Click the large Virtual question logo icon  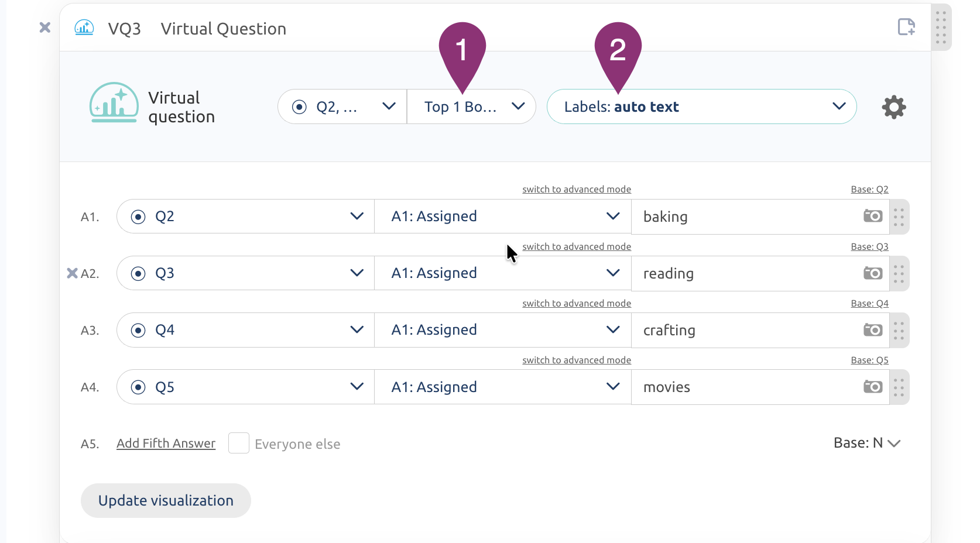[x=114, y=103]
